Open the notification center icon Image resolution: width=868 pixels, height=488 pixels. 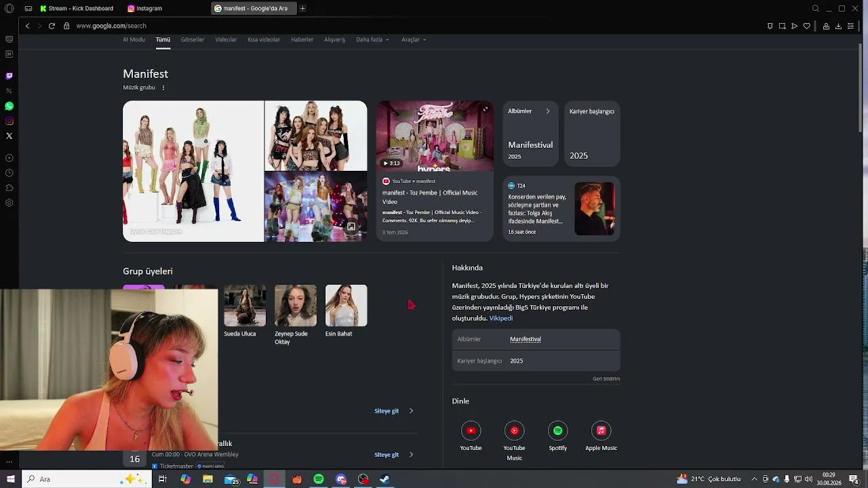[x=853, y=479]
